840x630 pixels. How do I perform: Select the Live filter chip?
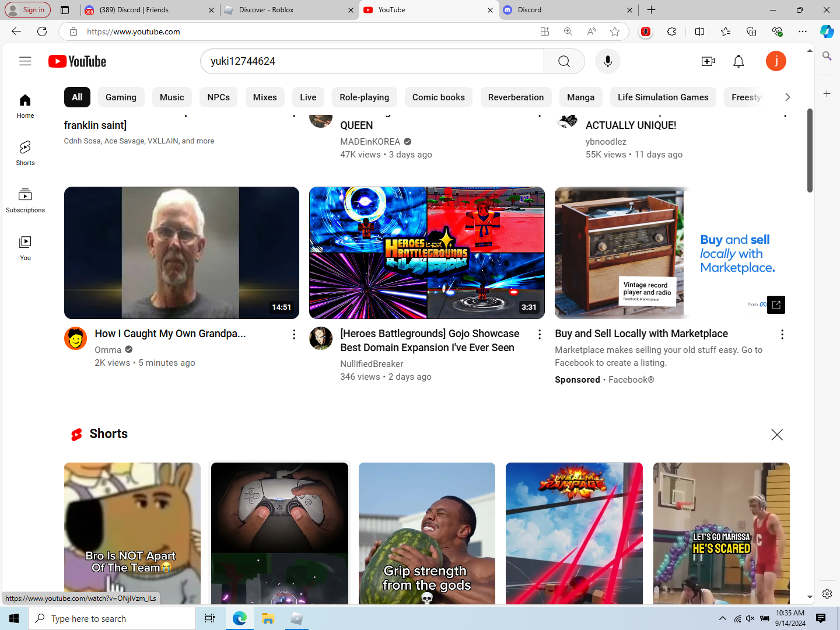pyautogui.click(x=308, y=97)
